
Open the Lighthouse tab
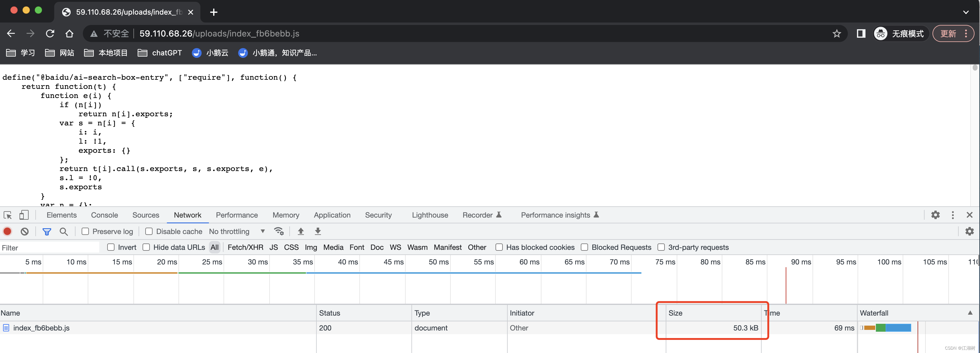pos(430,215)
